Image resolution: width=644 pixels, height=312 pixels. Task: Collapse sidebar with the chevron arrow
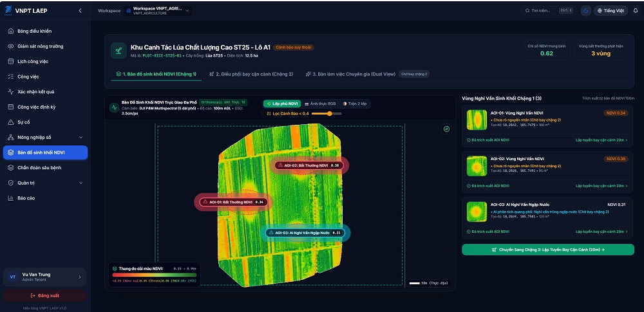80,11
